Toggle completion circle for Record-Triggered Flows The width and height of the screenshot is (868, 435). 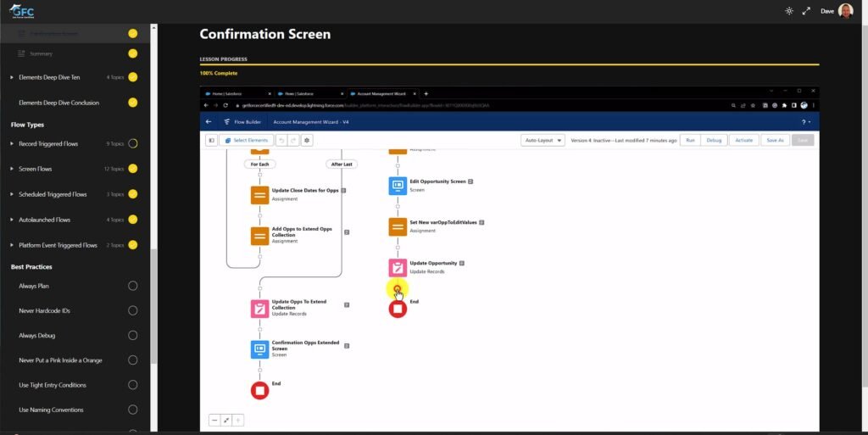pyautogui.click(x=133, y=143)
